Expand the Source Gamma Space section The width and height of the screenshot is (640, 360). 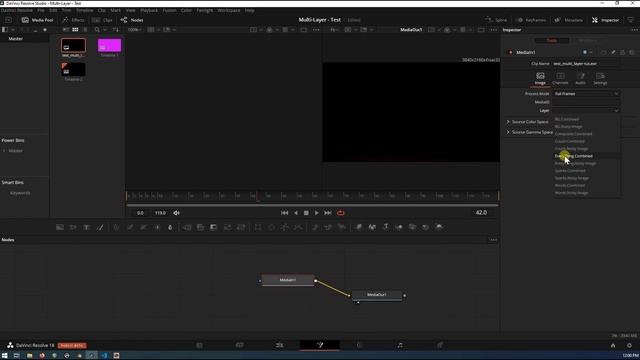pyautogui.click(x=508, y=132)
